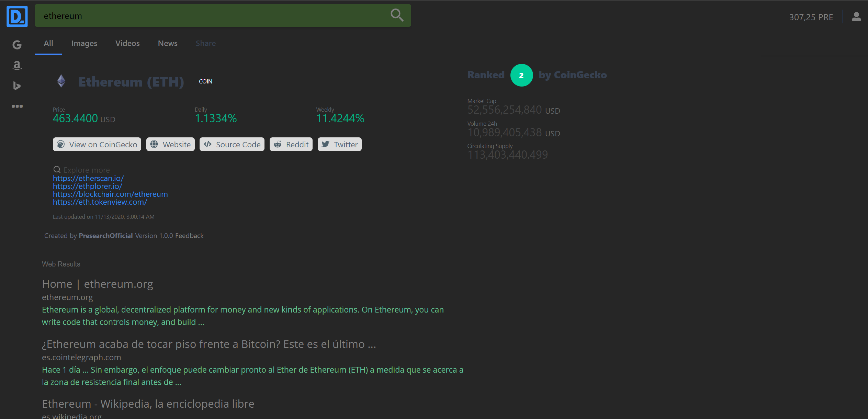Viewport: 868px width, 419px height.
Task: Expand more search providers (three dots)
Action: [x=17, y=106]
